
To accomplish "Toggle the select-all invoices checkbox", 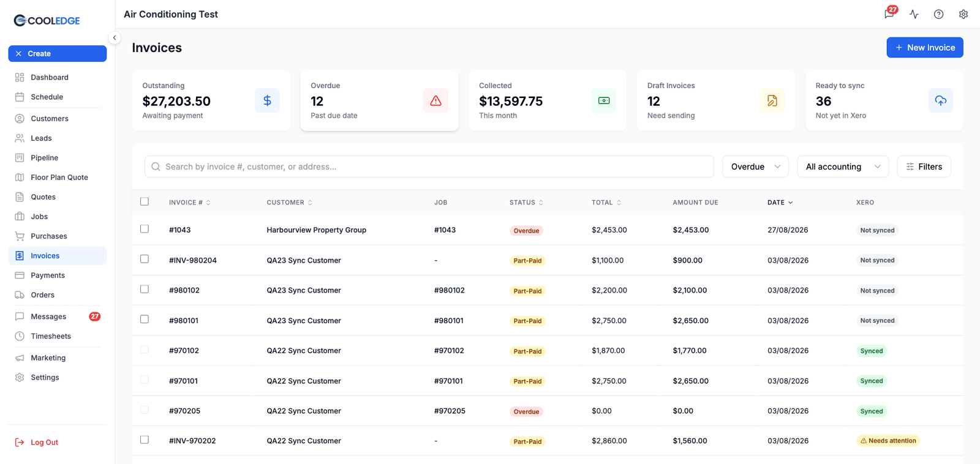I will pyautogui.click(x=145, y=201).
